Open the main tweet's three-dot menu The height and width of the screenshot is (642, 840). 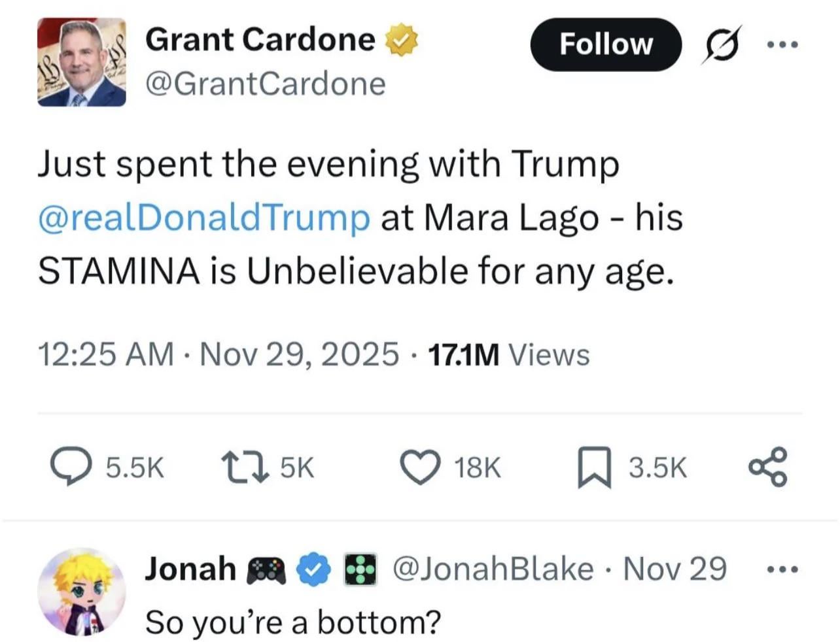tap(782, 44)
